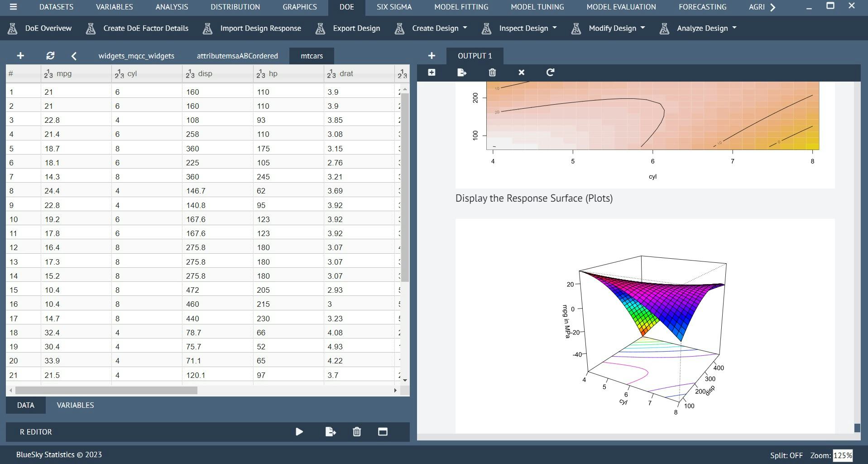Add a new output item
This screenshot has width=868, height=464.
coord(431,55)
